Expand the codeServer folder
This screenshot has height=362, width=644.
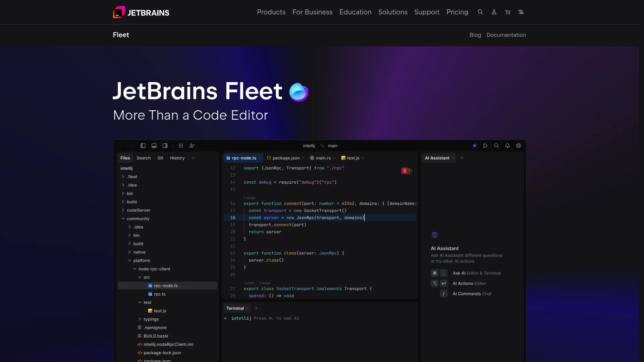[123, 210]
